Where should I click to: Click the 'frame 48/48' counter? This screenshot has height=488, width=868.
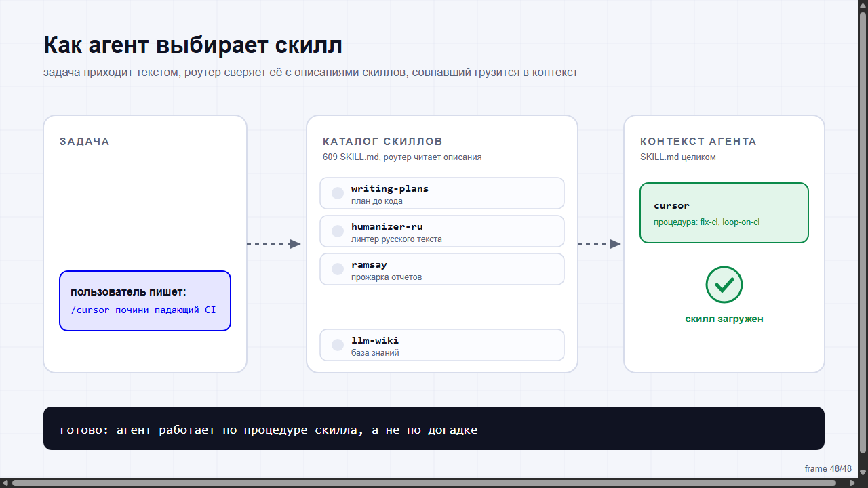tap(828, 469)
